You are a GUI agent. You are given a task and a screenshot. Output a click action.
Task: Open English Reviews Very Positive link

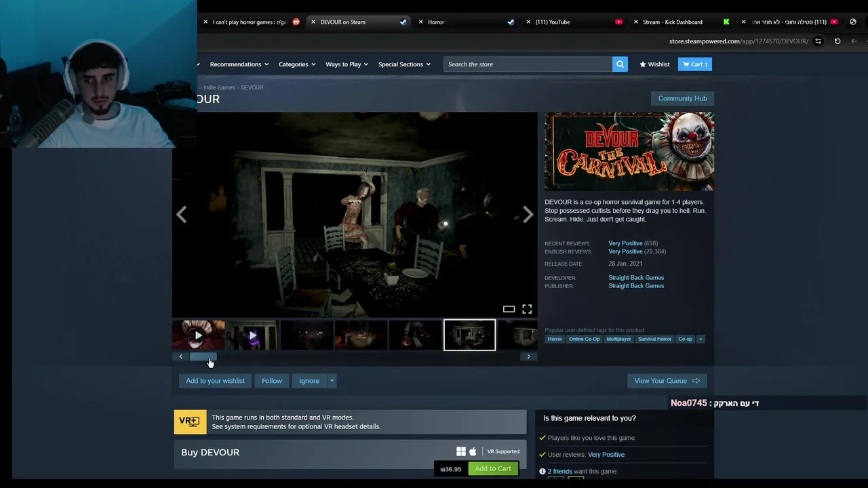click(625, 251)
